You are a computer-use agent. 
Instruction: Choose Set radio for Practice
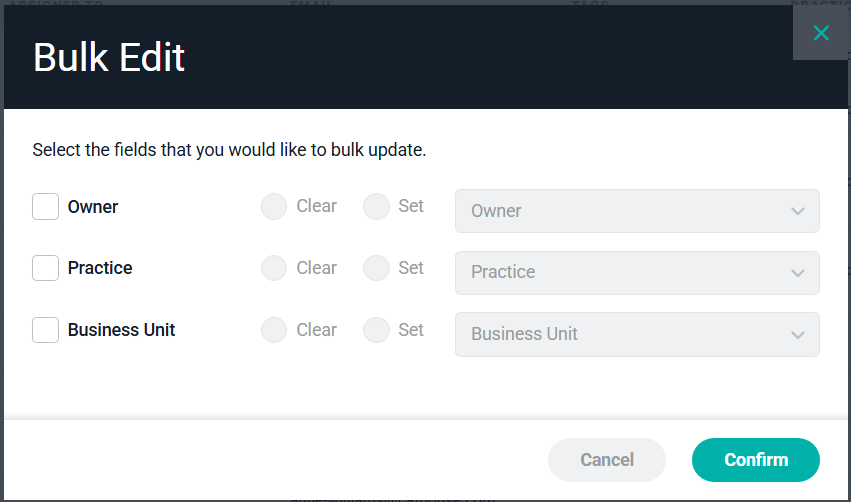[x=376, y=268]
